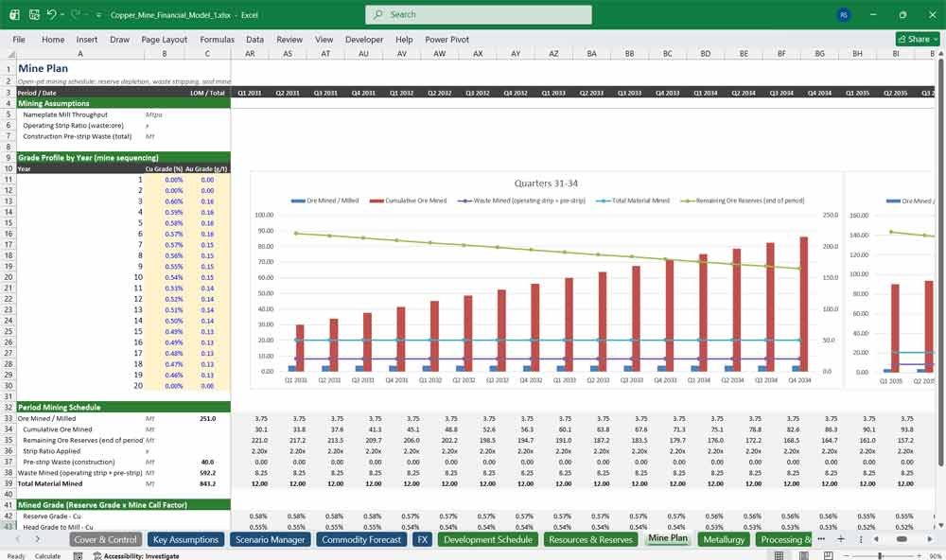Select row header 33

9,418
